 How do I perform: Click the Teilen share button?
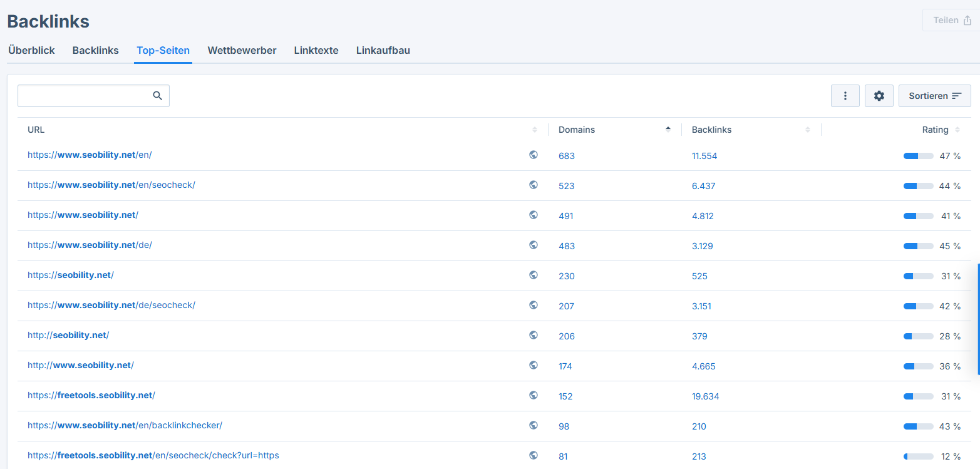952,20
